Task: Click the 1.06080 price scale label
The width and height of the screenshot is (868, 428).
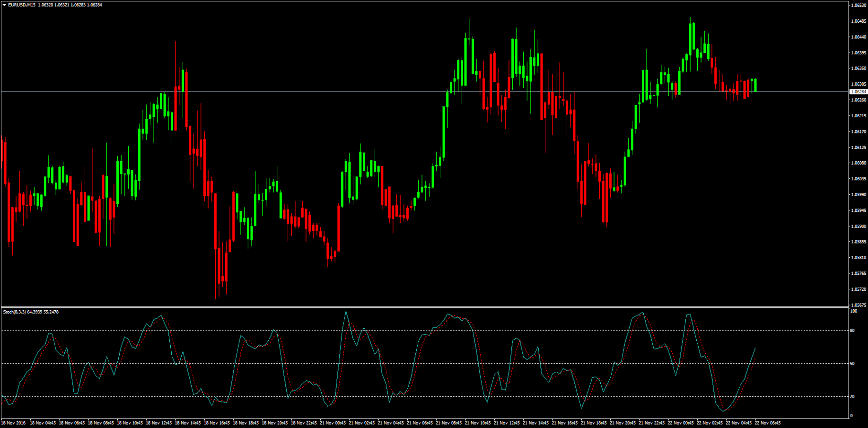Action: click(859, 163)
